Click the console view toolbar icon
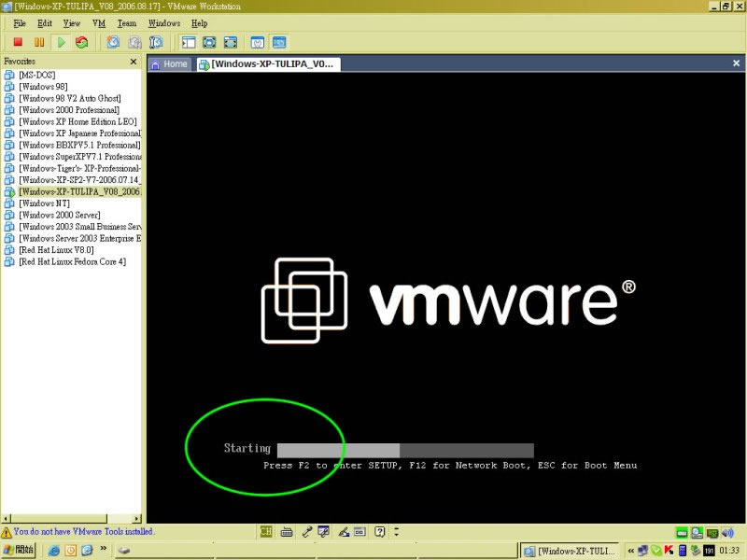747x560 pixels. coord(279,42)
